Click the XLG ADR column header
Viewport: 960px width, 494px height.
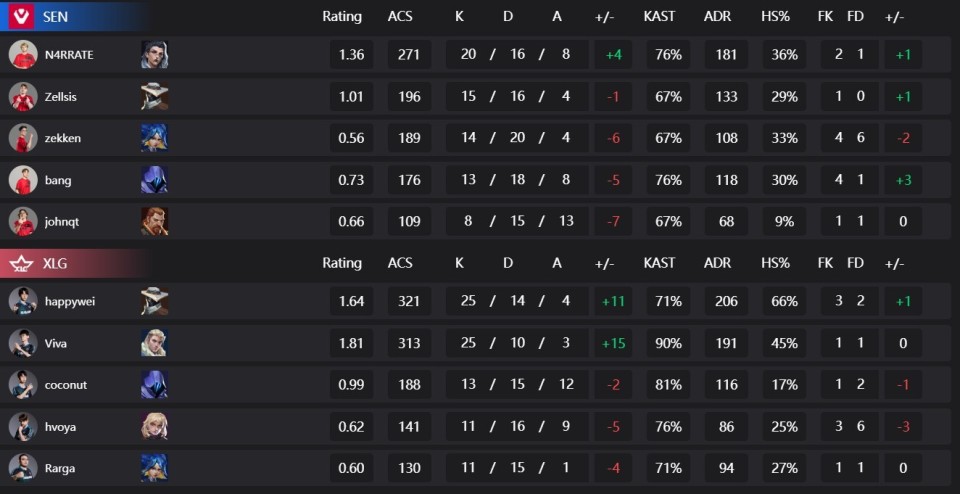pyautogui.click(x=718, y=263)
